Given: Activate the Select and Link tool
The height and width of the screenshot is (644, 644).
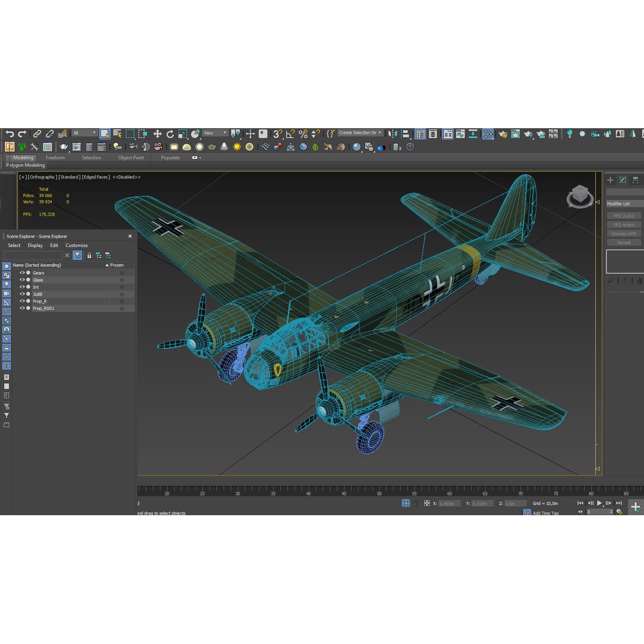Looking at the screenshot, I should (37, 134).
